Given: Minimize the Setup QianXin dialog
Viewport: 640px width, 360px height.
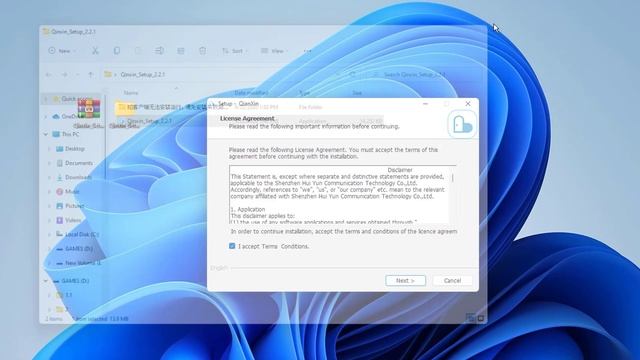Looking at the screenshot, I should [425, 104].
